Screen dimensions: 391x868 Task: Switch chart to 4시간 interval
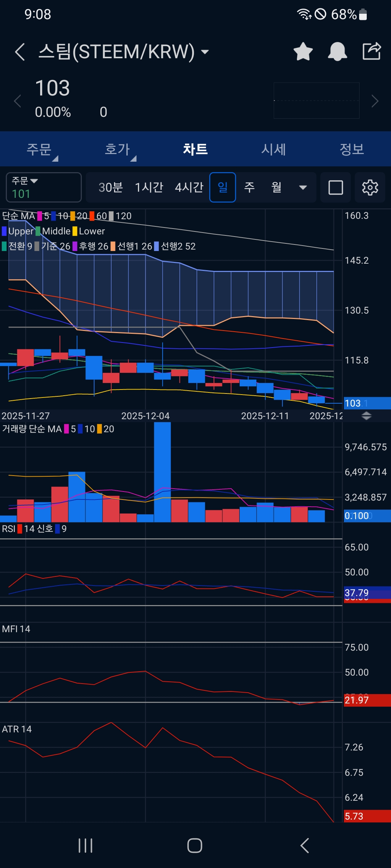pyautogui.click(x=189, y=187)
